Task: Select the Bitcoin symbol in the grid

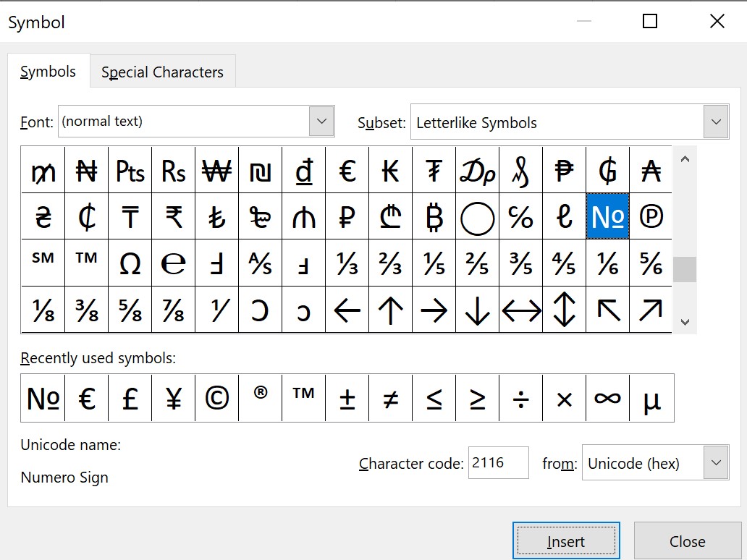Action: pyautogui.click(x=434, y=216)
